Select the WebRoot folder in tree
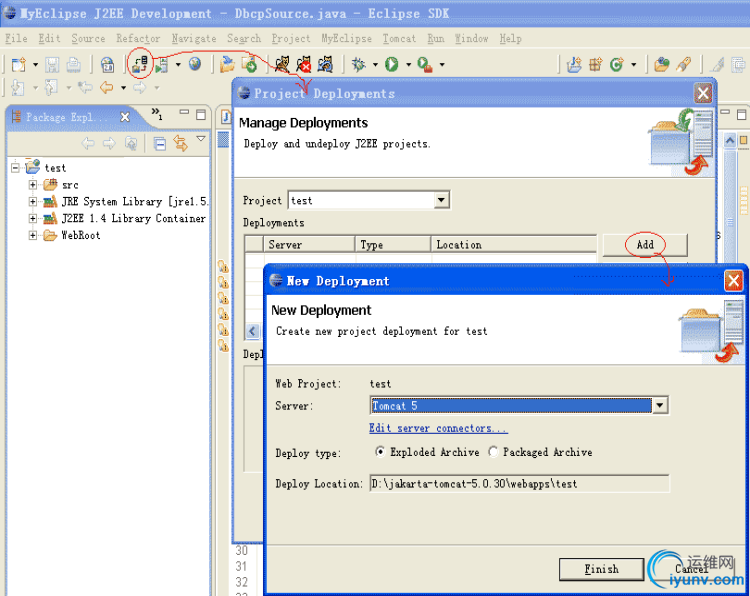The width and height of the screenshot is (750, 596). [x=81, y=235]
